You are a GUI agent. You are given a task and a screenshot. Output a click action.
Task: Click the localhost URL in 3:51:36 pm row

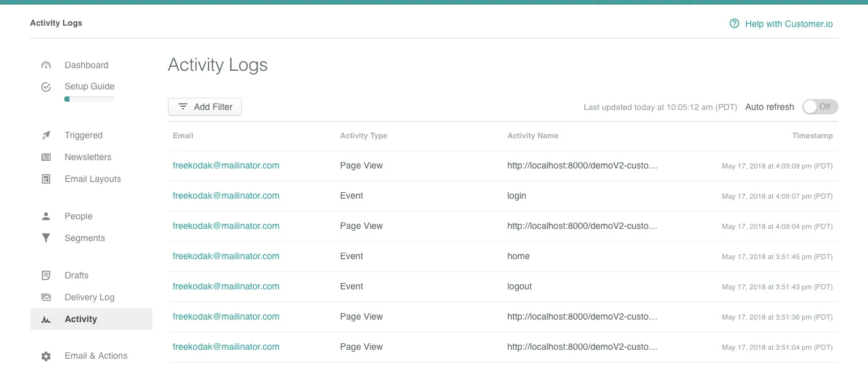click(582, 317)
